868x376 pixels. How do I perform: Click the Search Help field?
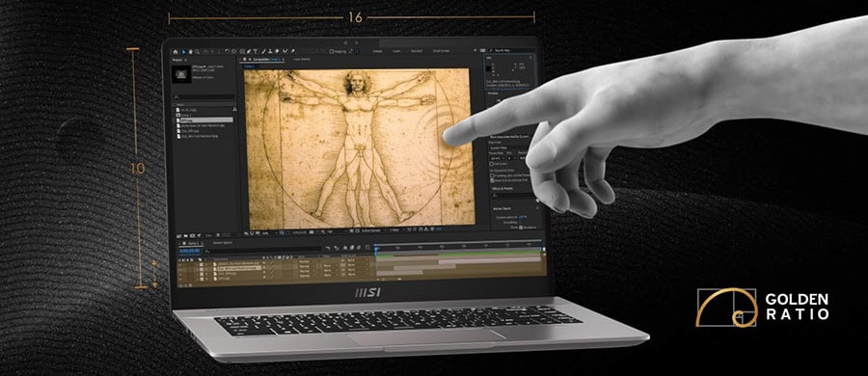[x=512, y=50]
